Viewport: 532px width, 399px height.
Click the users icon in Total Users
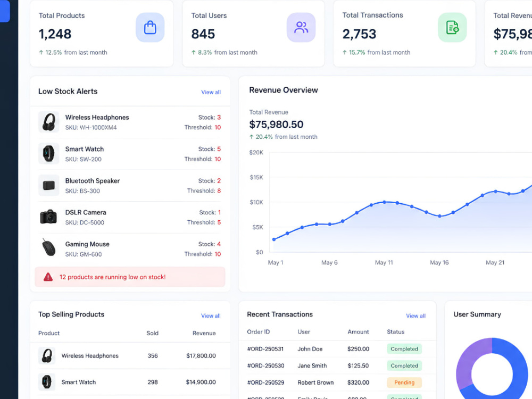pos(301,28)
